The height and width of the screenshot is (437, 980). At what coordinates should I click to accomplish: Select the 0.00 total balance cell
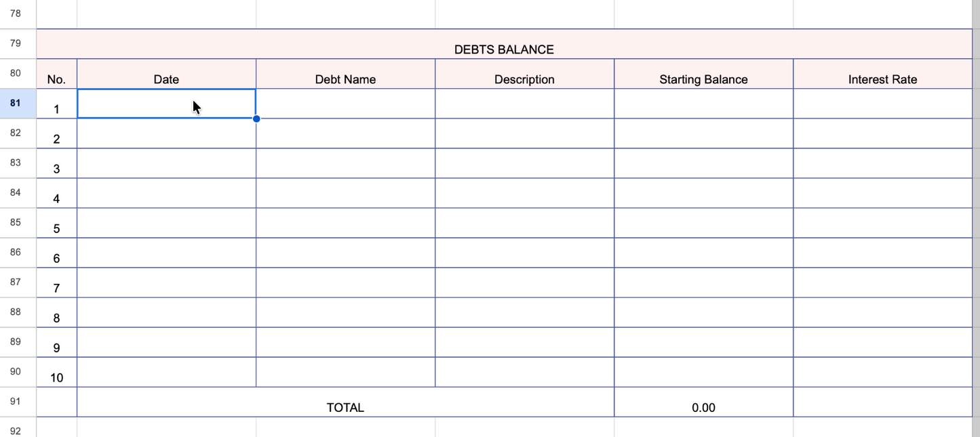coord(703,402)
